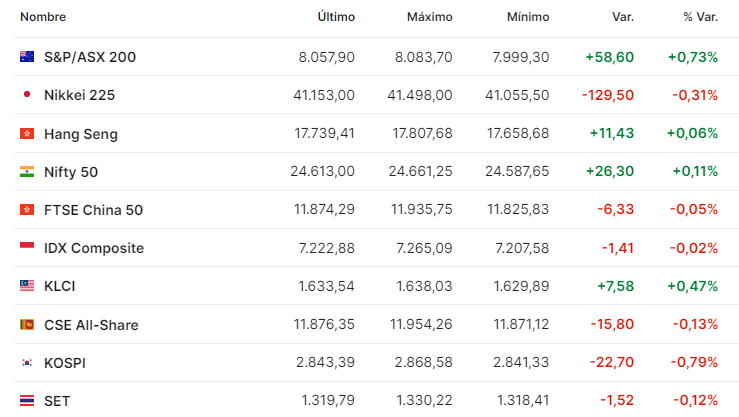739x417 pixels.
Task: Click the Hong Kong flag beside Hang Seng
Action: [27, 134]
